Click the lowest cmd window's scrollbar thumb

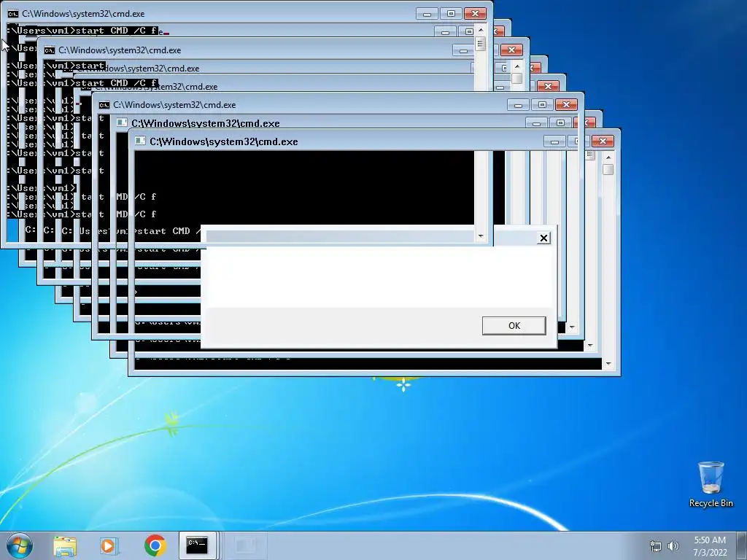(x=608, y=169)
